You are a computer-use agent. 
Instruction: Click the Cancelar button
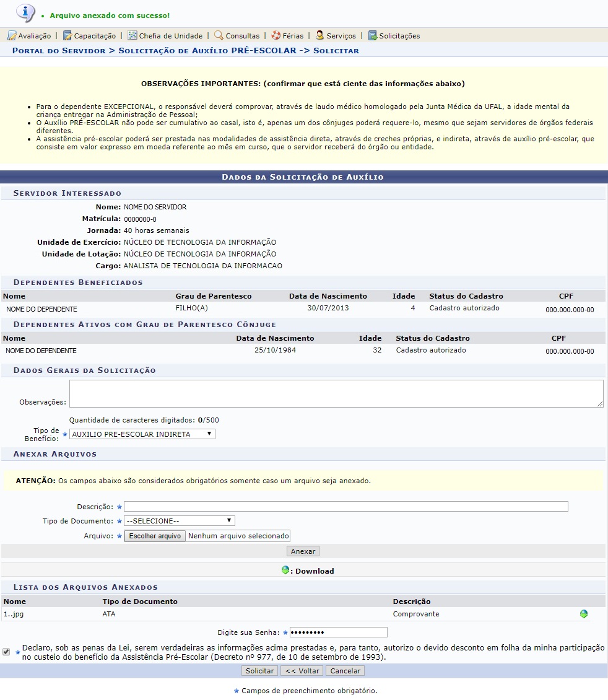pyautogui.click(x=345, y=671)
